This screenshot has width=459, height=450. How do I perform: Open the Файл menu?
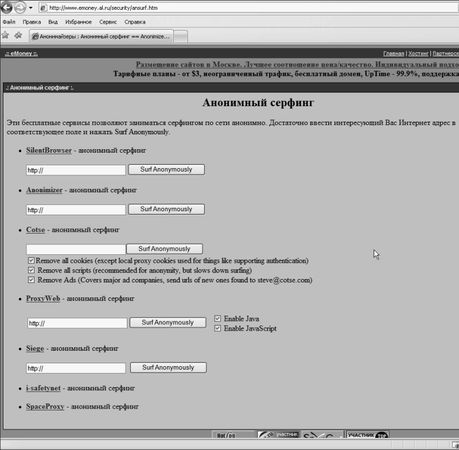pos(9,22)
